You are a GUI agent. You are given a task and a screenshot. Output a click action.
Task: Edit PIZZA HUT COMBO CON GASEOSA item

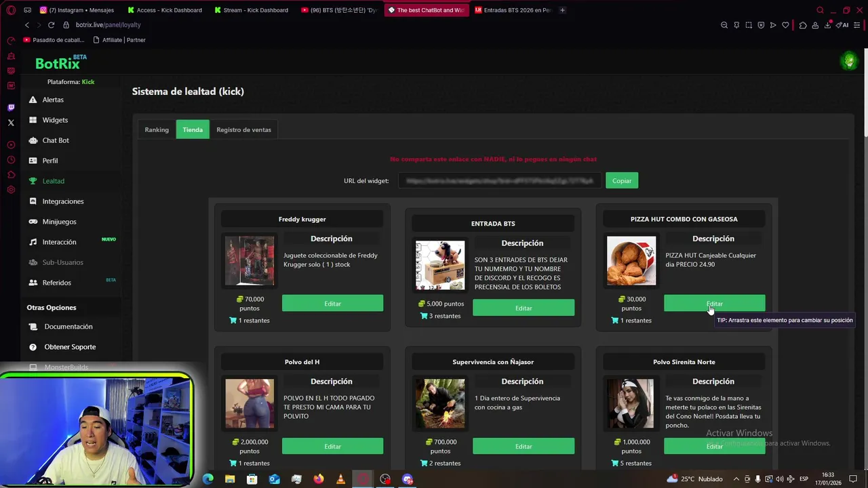pos(714,304)
